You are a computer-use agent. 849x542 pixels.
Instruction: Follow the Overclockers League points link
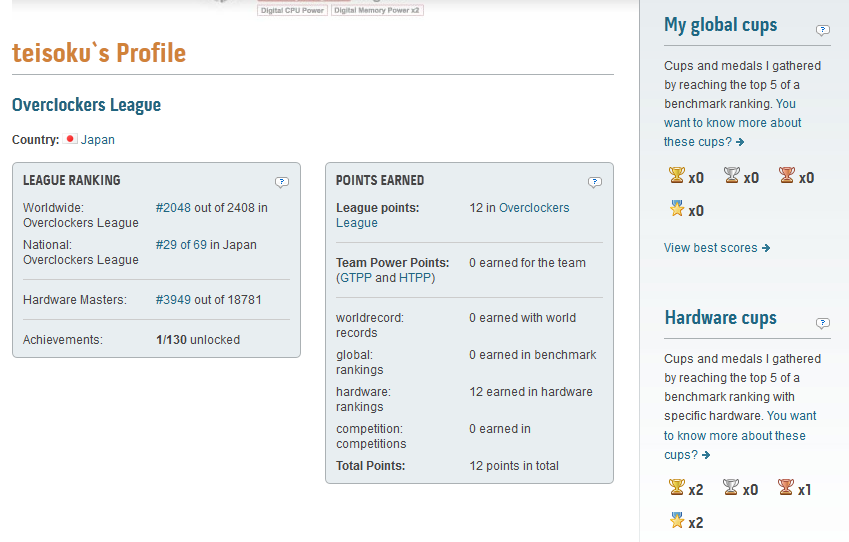(533, 208)
